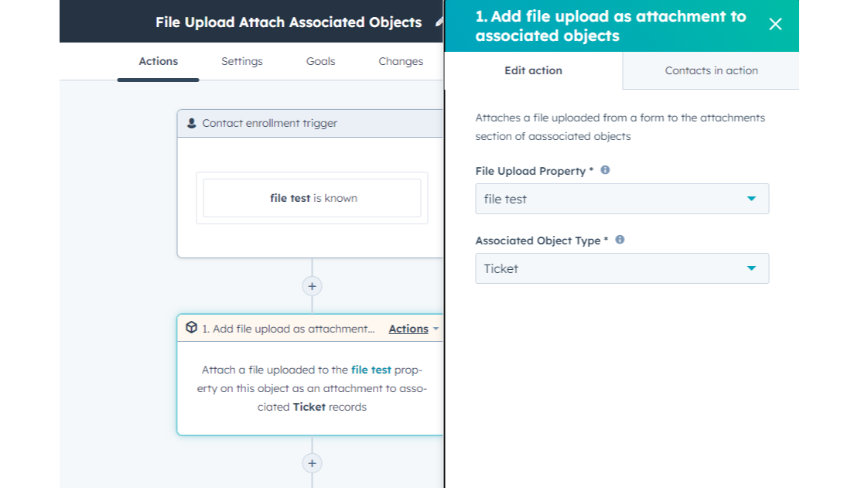Click the info icon beside File Upload Property
868x488 pixels.
coord(605,170)
